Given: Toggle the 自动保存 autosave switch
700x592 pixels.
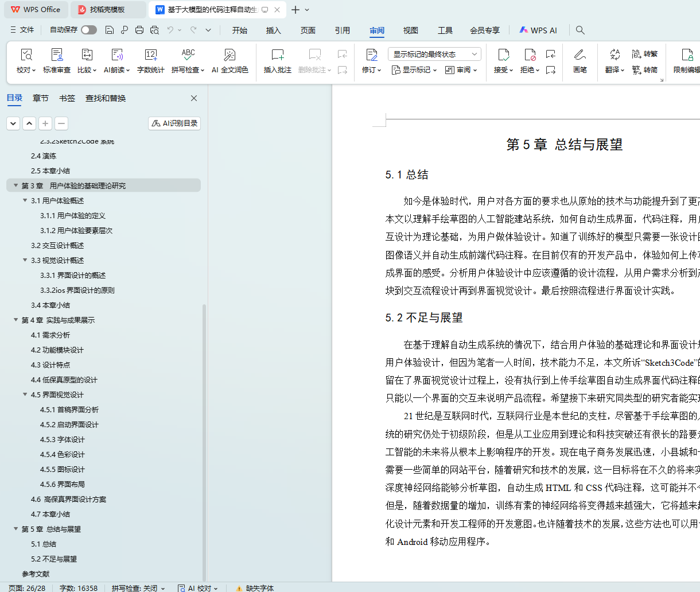Looking at the screenshot, I should (88, 30).
